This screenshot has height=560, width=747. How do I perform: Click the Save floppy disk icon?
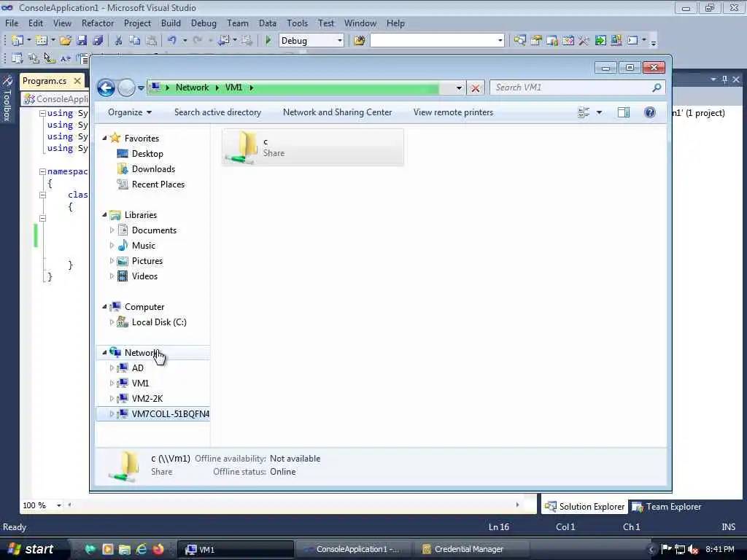pos(82,41)
